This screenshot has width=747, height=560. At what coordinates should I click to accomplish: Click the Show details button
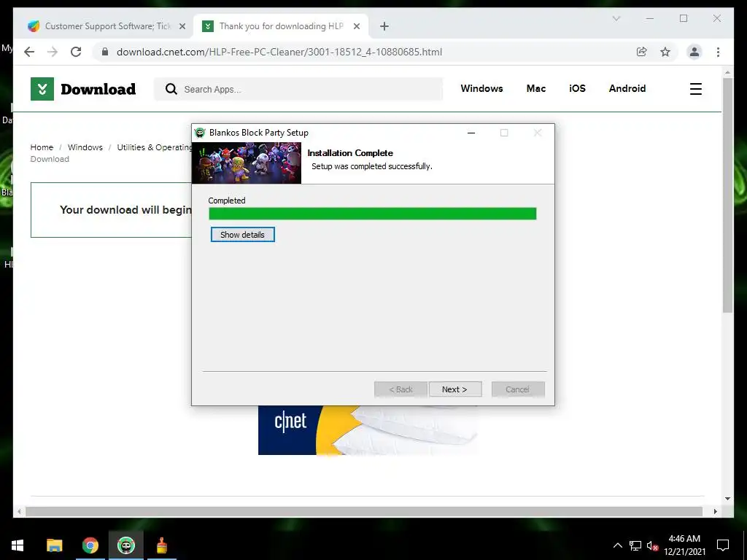242,235
